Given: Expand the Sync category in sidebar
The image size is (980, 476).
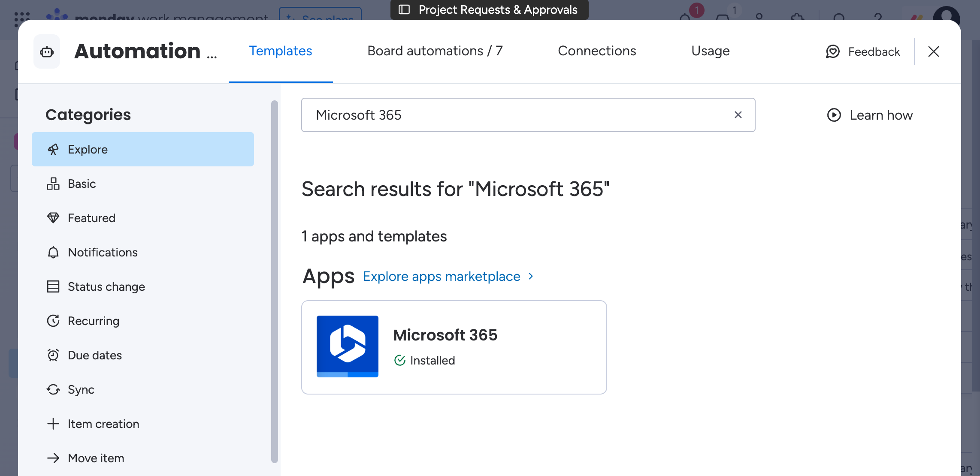Looking at the screenshot, I should (x=81, y=389).
